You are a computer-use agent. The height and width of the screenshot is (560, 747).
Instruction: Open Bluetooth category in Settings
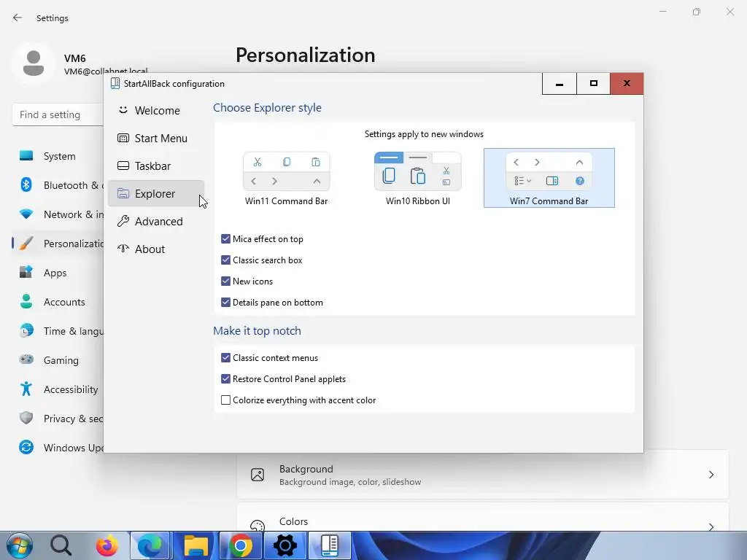[x=58, y=185]
